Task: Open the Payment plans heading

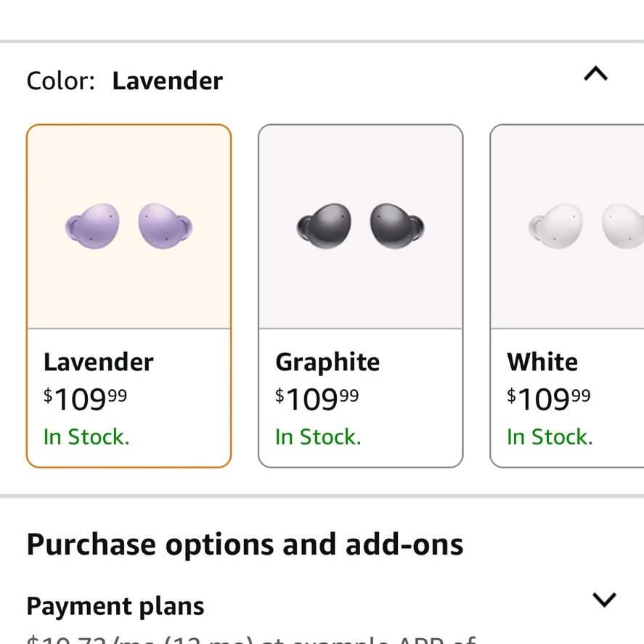Action: 115,606
